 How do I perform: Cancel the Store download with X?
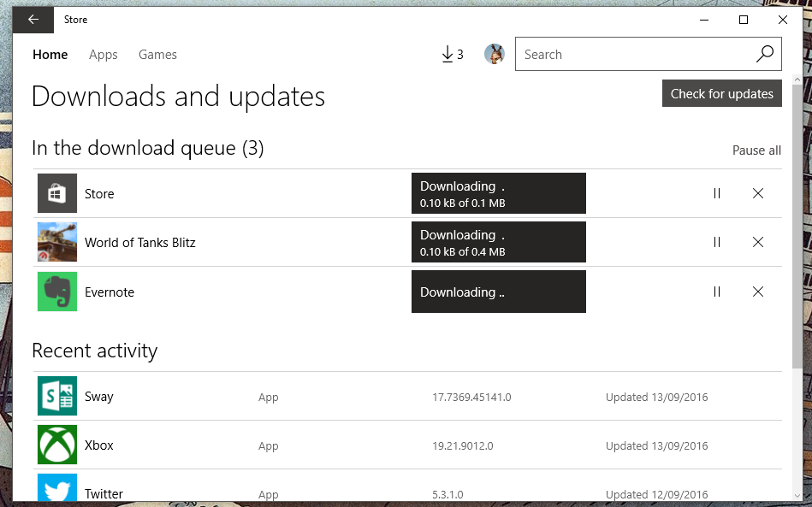(758, 193)
